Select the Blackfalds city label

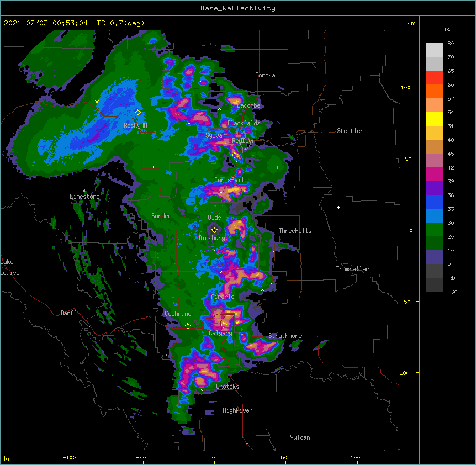click(244, 123)
